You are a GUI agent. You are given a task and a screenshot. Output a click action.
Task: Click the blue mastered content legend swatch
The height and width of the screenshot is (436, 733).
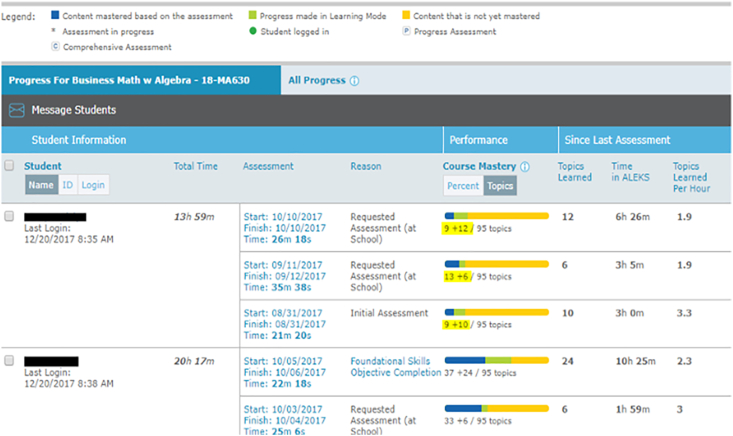[53, 17]
